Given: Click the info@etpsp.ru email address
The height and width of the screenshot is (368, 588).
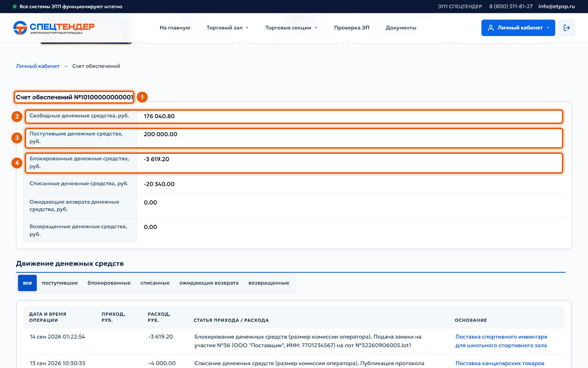Looking at the screenshot, I should point(556,6).
